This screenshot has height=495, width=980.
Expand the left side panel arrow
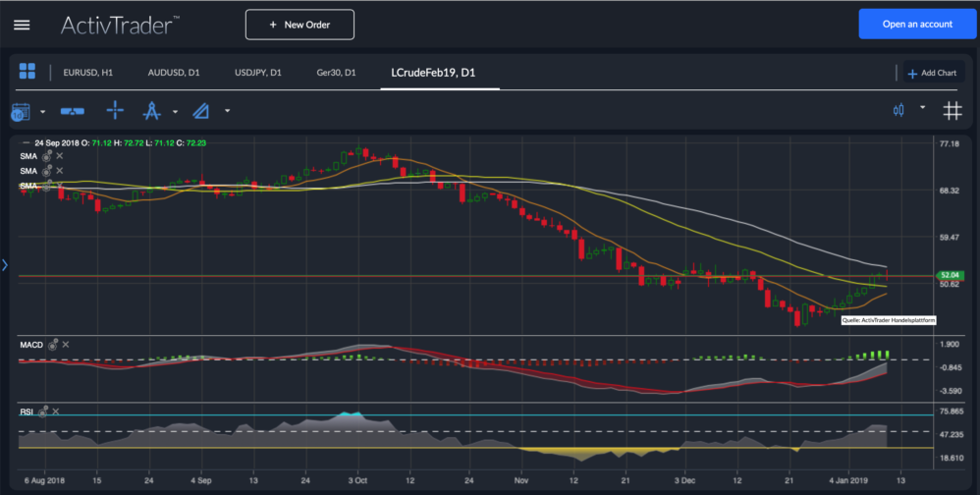(x=5, y=265)
